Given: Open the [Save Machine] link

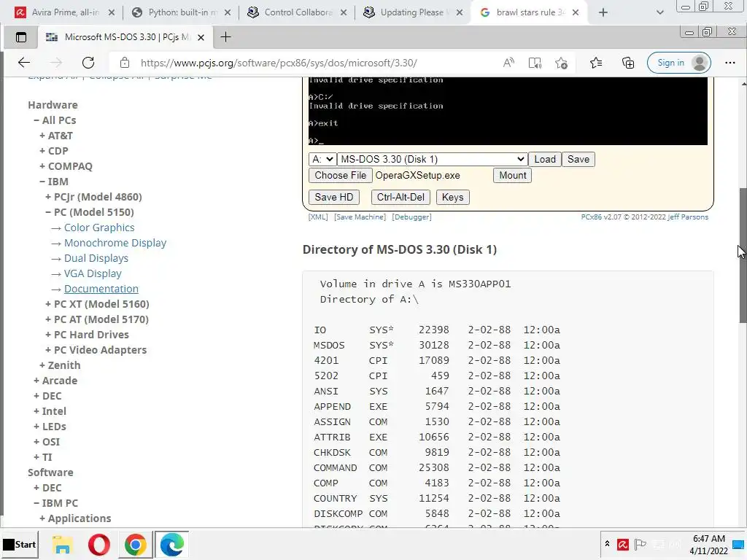Looking at the screenshot, I should click(360, 217).
